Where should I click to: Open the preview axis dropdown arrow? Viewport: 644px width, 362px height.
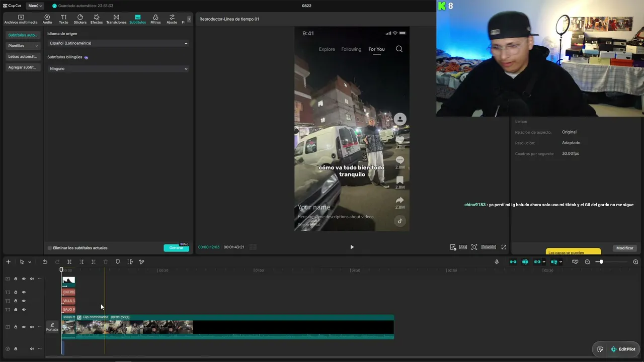(560, 262)
